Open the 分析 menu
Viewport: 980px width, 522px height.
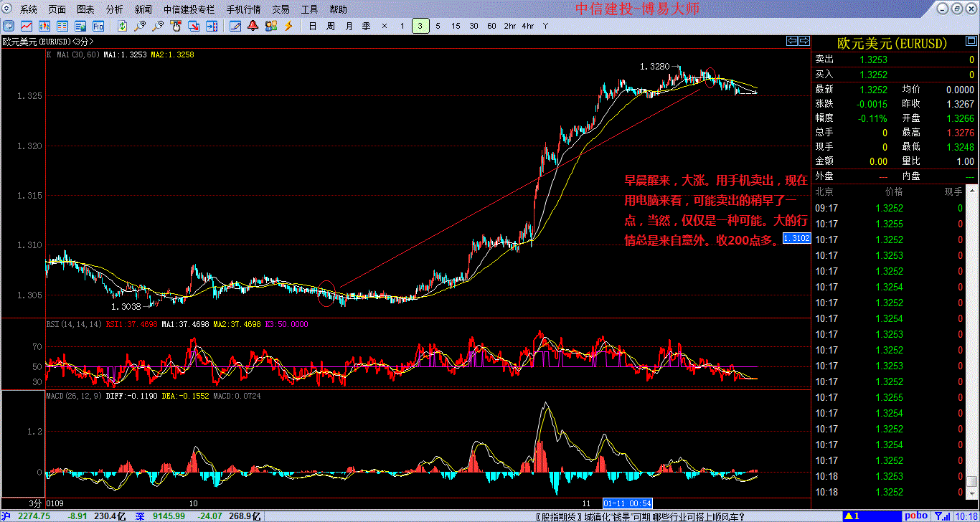click(x=114, y=9)
